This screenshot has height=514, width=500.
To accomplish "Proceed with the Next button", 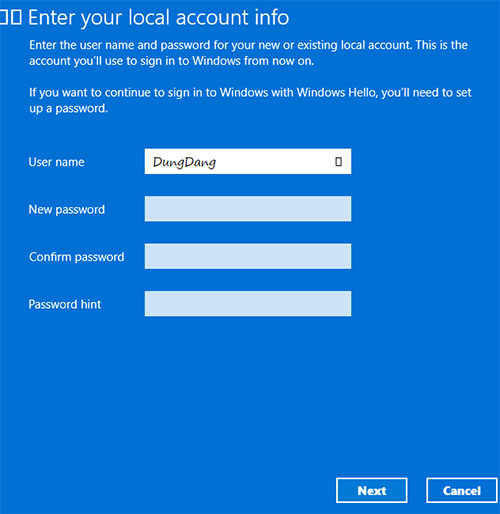I will pos(372,490).
